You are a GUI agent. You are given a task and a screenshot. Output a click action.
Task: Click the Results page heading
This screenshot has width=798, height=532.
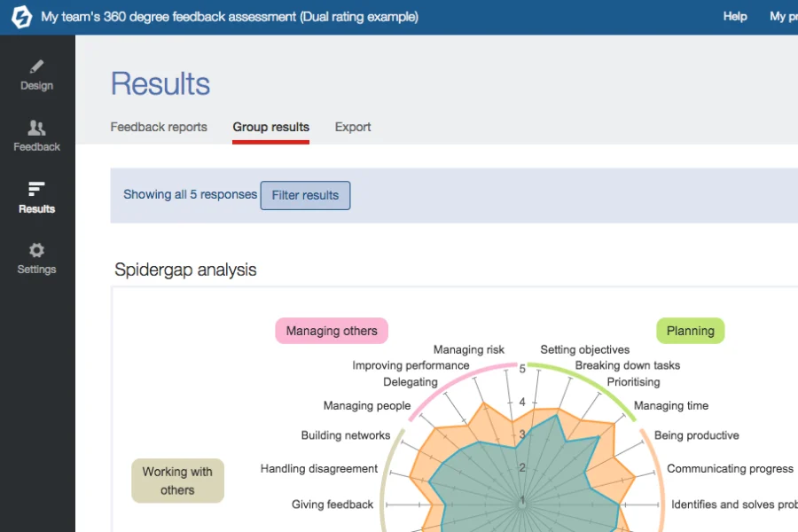[x=160, y=83]
